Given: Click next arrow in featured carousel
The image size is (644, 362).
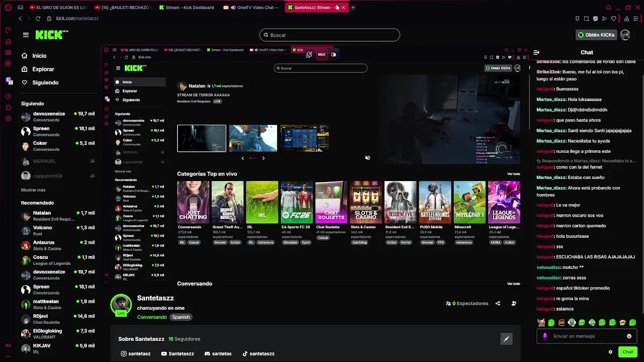Looking at the screenshot, I should [x=263, y=158].
